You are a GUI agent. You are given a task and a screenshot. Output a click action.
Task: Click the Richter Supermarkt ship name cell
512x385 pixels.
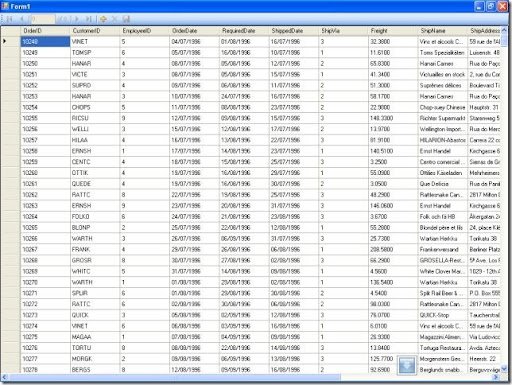click(443, 118)
